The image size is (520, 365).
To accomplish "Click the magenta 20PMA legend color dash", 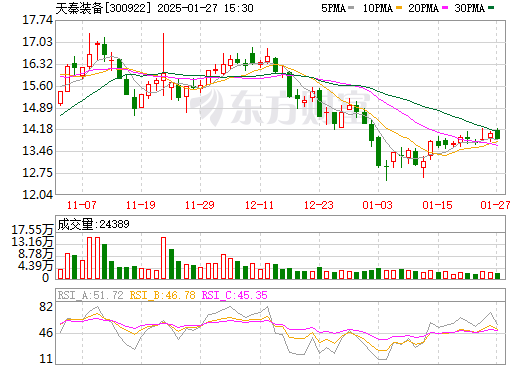I will click(x=445, y=8).
